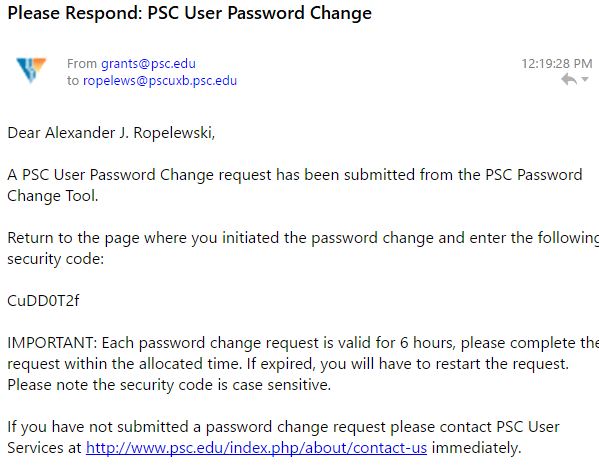Viewport: 599px width, 473px height.
Task: Open the PSC contact-us hyperlink
Action: point(256,448)
